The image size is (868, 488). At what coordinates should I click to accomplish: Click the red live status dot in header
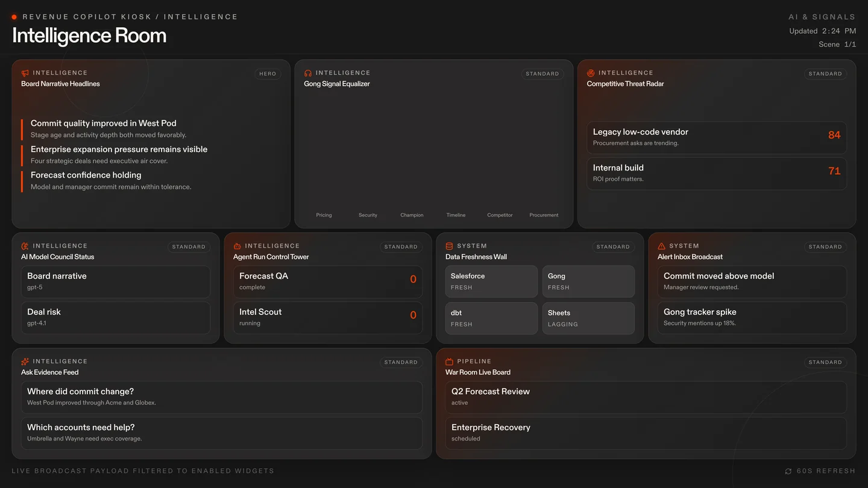[14, 17]
